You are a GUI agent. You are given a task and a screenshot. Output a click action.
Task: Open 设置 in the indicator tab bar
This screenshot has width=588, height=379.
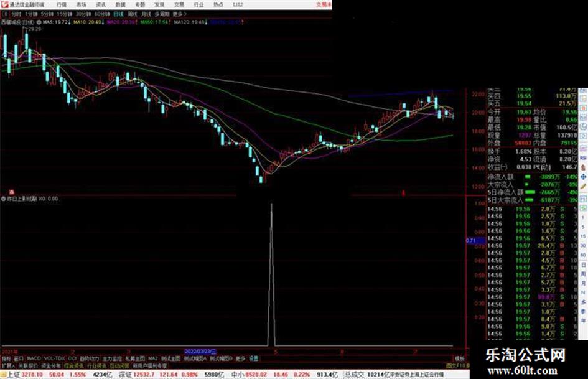pyautogui.click(x=253, y=358)
